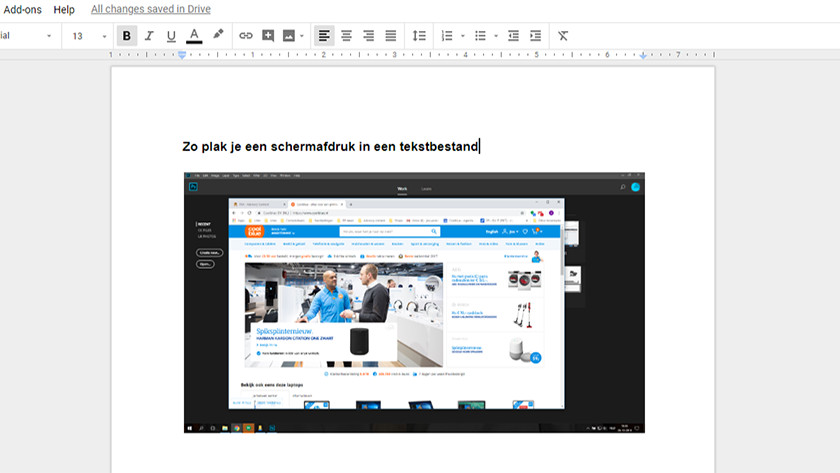This screenshot has width=840, height=473.
Task: Toggle underline formatting
Action: click(171, 36)
